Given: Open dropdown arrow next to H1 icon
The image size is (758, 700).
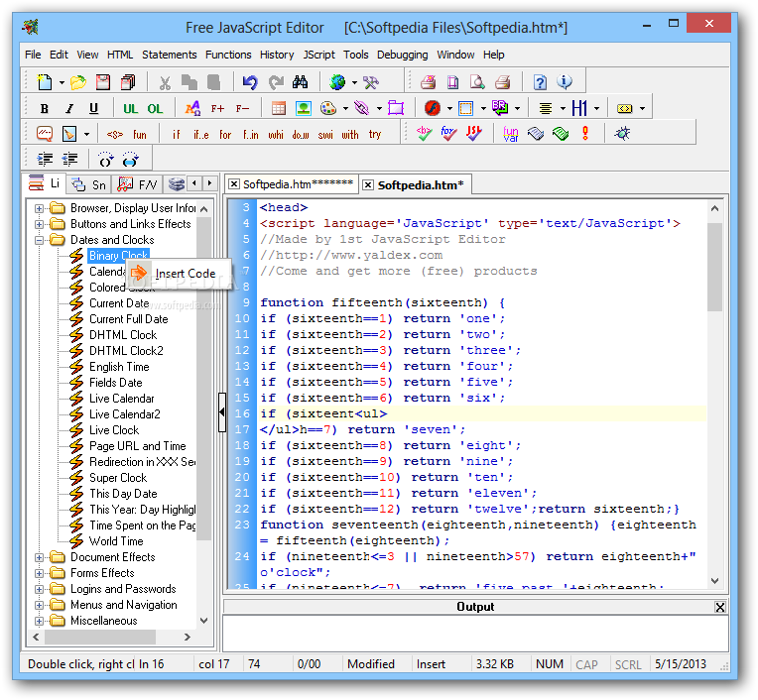Looking at the screenshot, I should pyautogui.click(x=596, y=109).
